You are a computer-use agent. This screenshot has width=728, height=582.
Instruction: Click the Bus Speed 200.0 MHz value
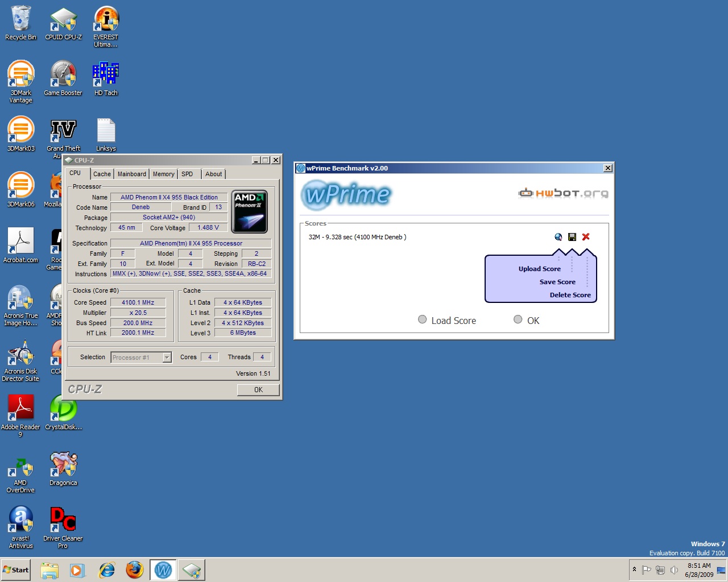pos(138,323)
